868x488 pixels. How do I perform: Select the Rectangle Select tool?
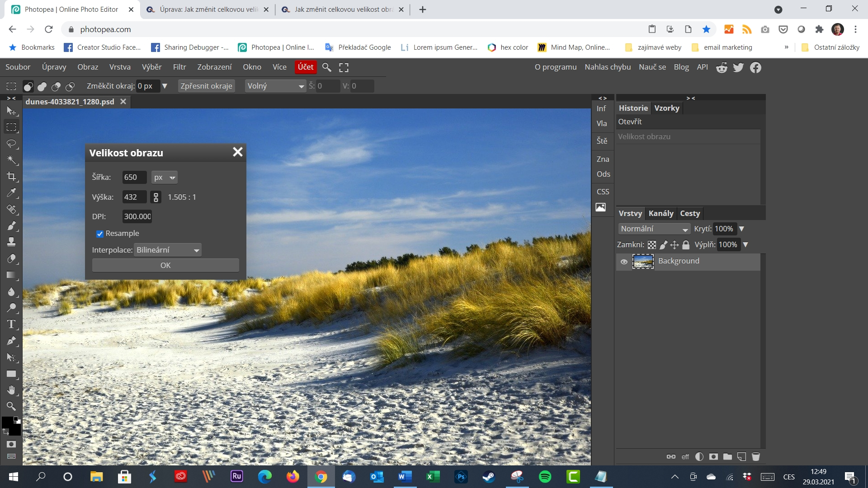click(11, 127)
